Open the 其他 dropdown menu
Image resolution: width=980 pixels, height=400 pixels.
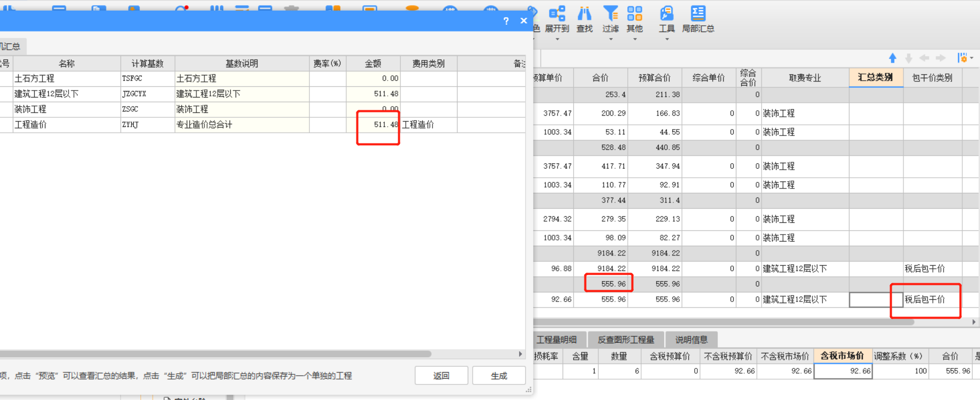click(635, 39)
